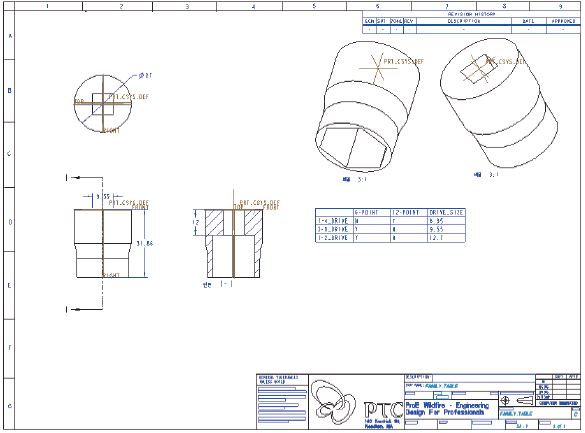Viewport: 585px width, 433px height.
Task: Click zone letter D on left border
Action: pos(10,222)
